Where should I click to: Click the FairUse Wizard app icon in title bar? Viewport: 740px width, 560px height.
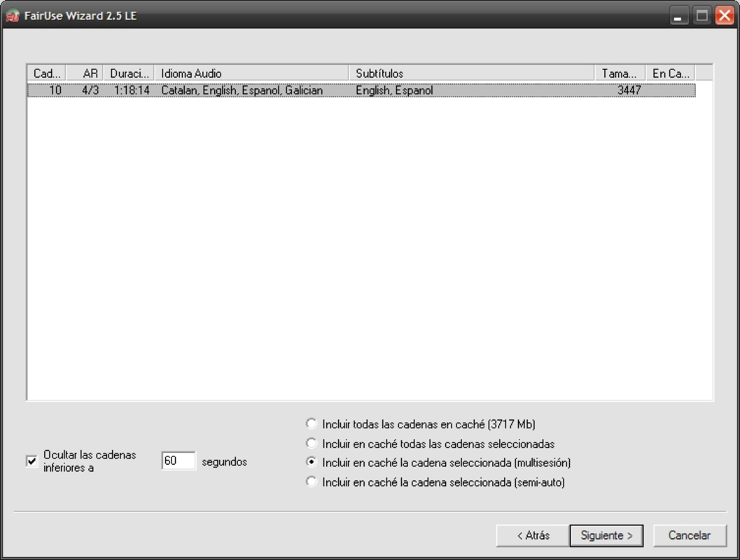pos(13,15)
